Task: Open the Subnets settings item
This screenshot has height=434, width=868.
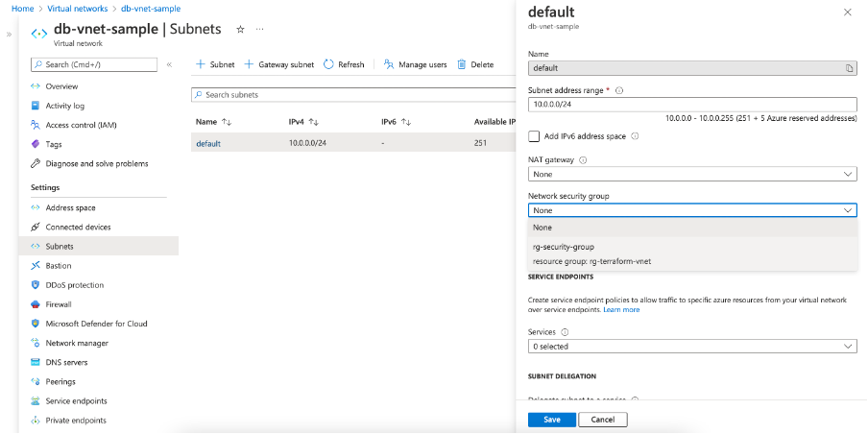Action: tap(99, 247)
